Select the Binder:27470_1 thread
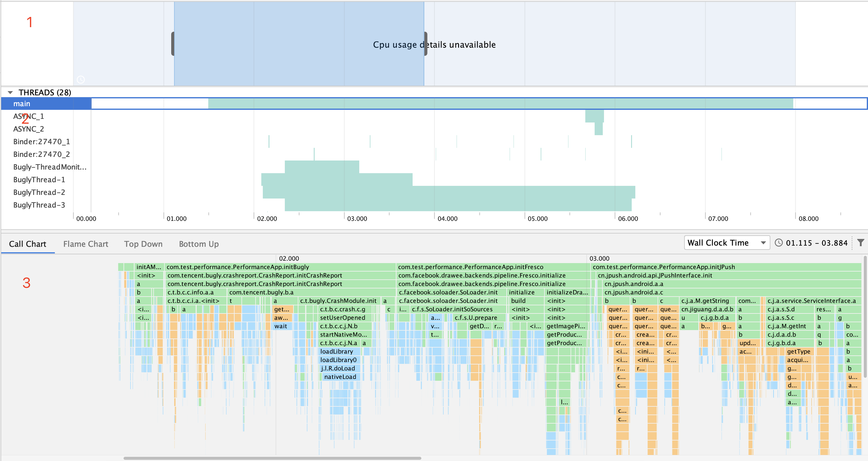This screenshot has height=461, width=868. pyautogui.click(x=42, y=141)
